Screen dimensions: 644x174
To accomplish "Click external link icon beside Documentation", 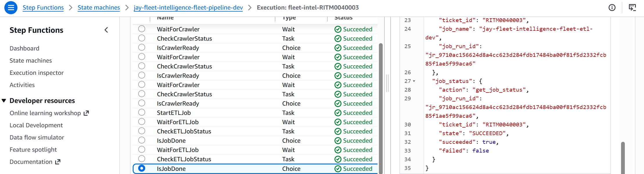I will point(58,162).
